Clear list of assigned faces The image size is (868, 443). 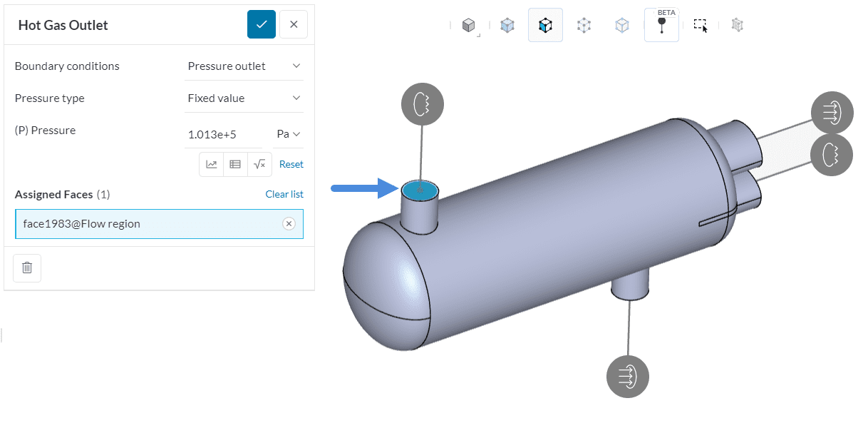click(x=284, y=194)
